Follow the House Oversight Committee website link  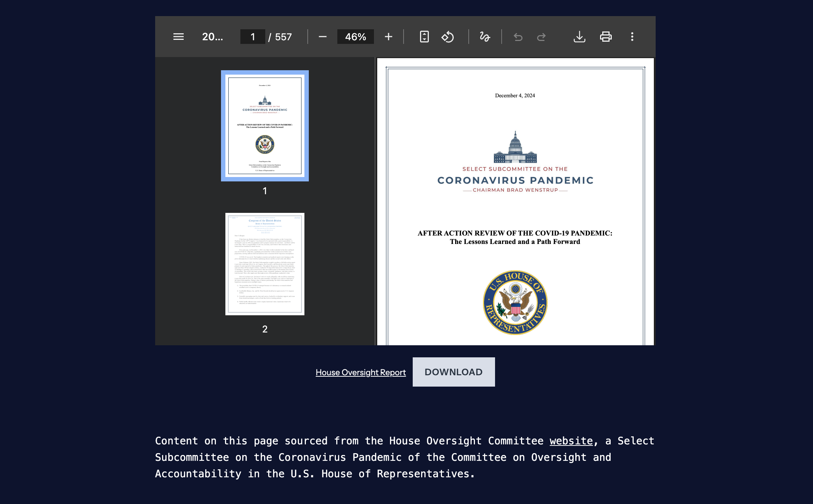coord(571,441)
